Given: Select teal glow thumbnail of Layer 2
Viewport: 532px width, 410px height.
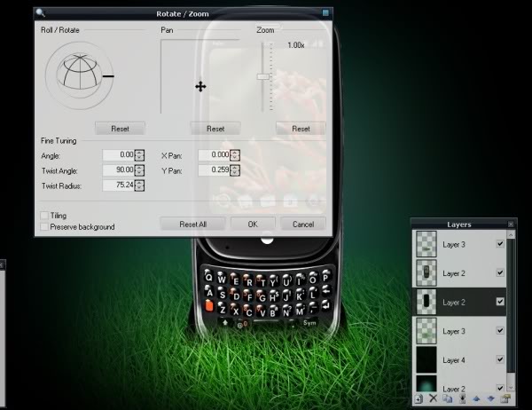Looking at the screenshot, I should (426, 383).
